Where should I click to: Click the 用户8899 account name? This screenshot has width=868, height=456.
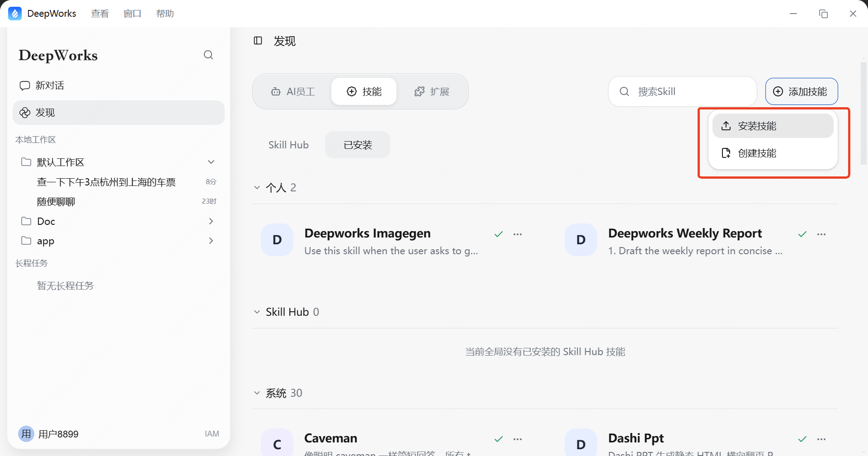pyautogui.click(x=58, y=434)
